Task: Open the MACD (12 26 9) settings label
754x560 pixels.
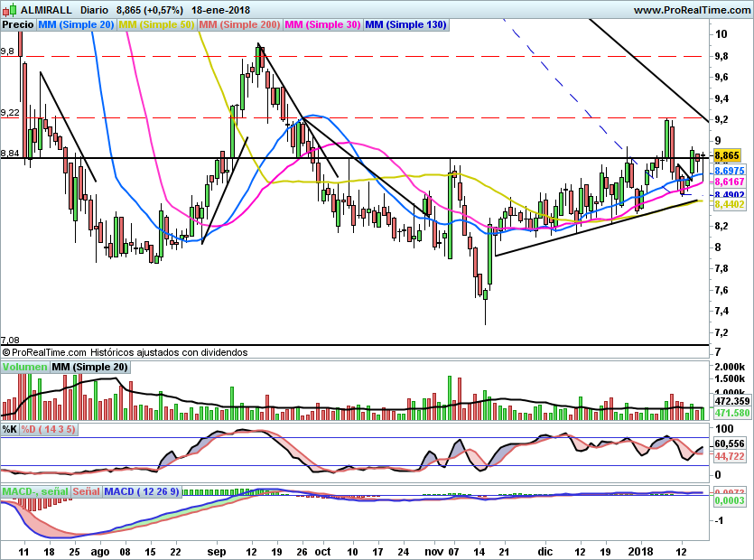Action: (x=142, y=491)
